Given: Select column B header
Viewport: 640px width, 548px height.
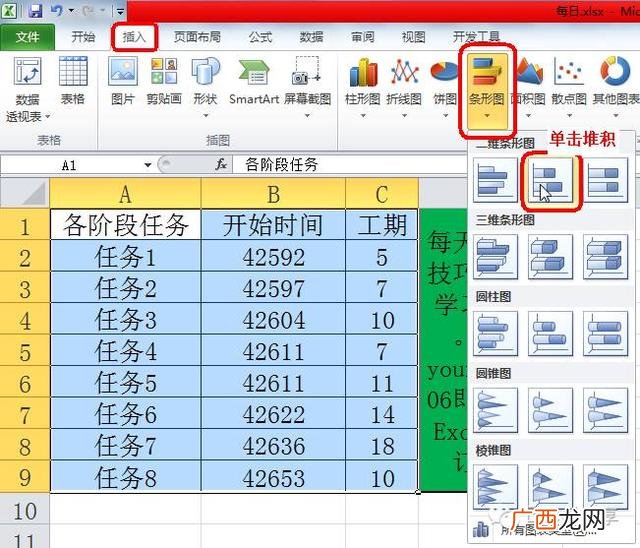Looking at the screenshot, I should click(273, 193).
